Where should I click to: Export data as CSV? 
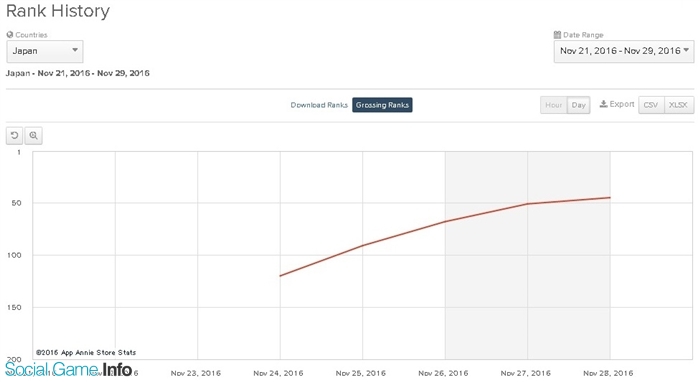(651, 105)
